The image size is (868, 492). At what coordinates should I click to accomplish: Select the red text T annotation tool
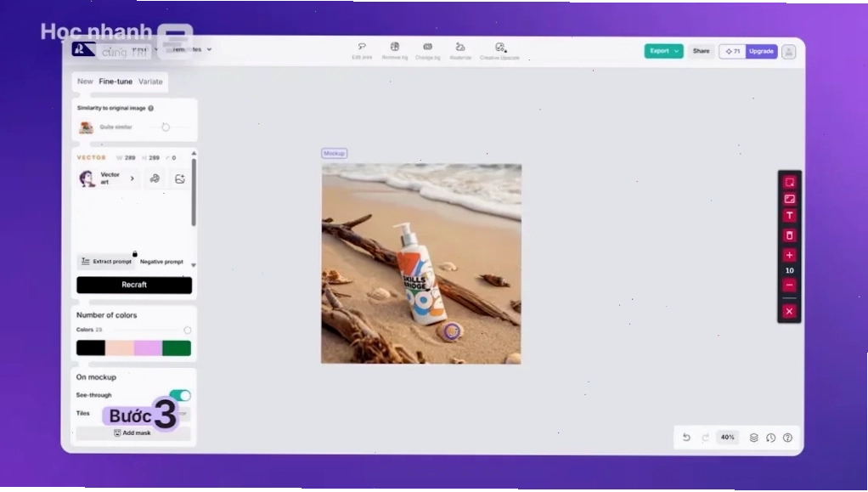[789, 216]
